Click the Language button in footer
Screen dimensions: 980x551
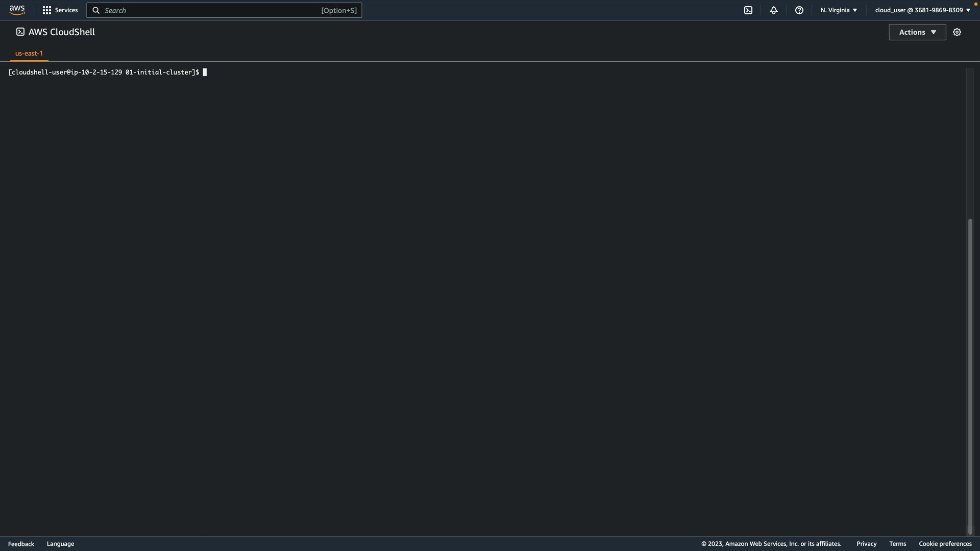pyautogui.click(x=60, y=544)
